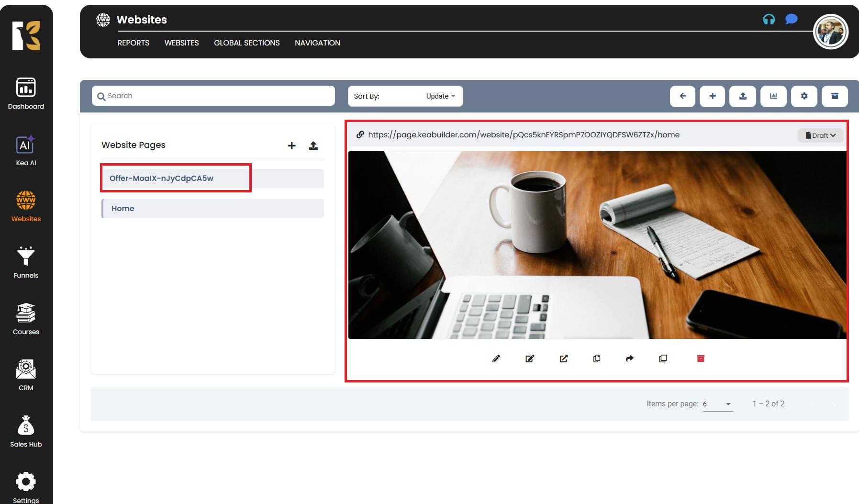Screen dimensions: 859x504
Task: Click the headphones support icon
Action: tap(769, 19)
